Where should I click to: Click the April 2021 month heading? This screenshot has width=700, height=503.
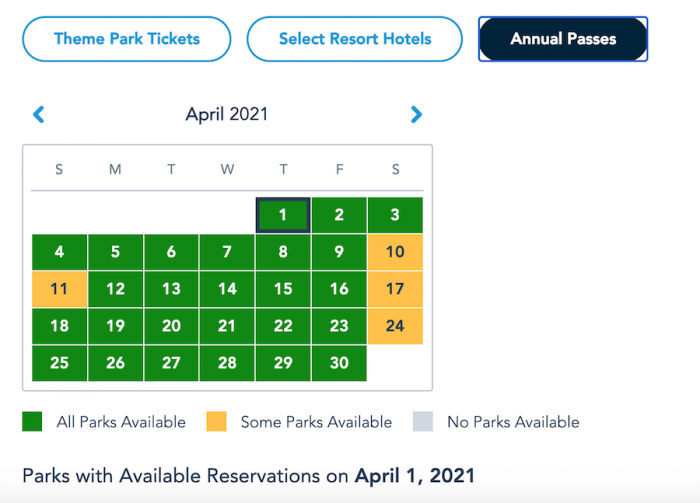[x=227, y=115]
